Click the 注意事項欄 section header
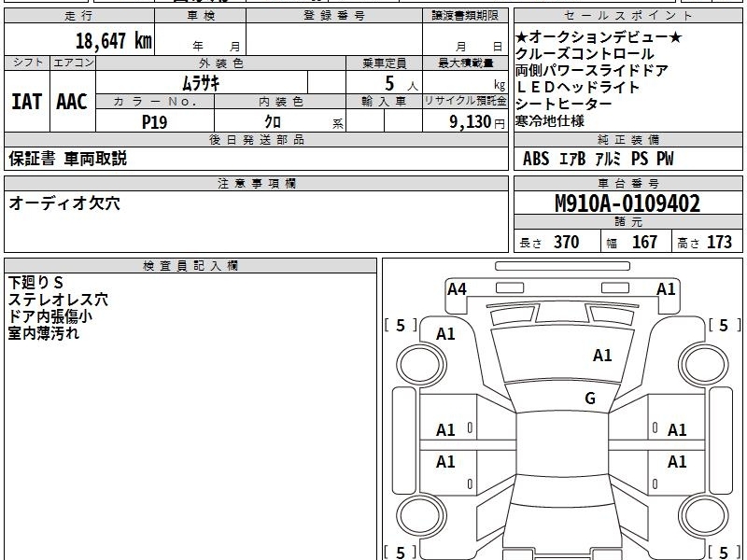Screen dimensions: 747x560 click(x=256, y=183)
